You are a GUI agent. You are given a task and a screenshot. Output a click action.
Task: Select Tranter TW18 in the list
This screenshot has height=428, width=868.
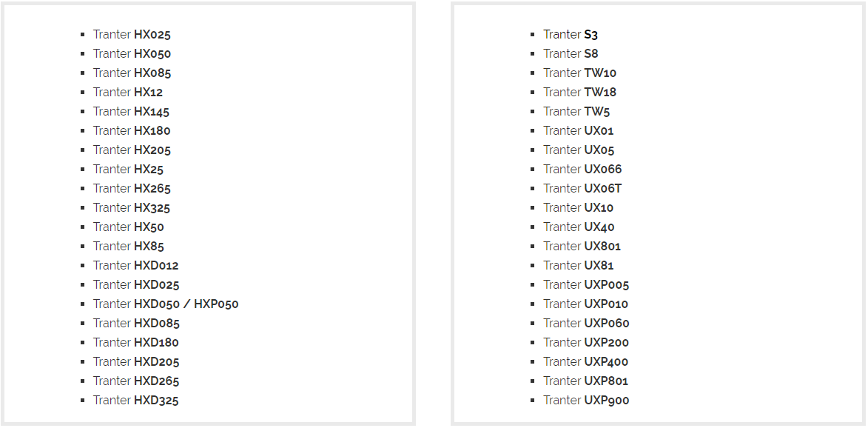pos(580,92)
